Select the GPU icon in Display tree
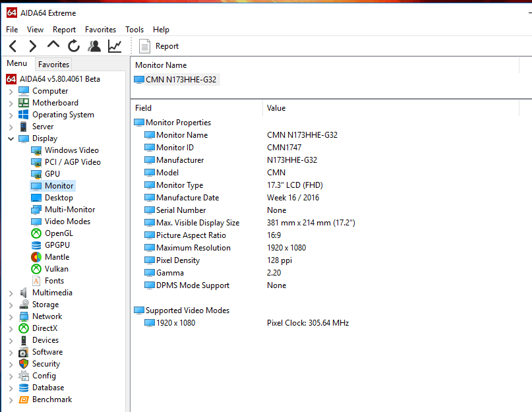532x412 pixels. point(36,174)
